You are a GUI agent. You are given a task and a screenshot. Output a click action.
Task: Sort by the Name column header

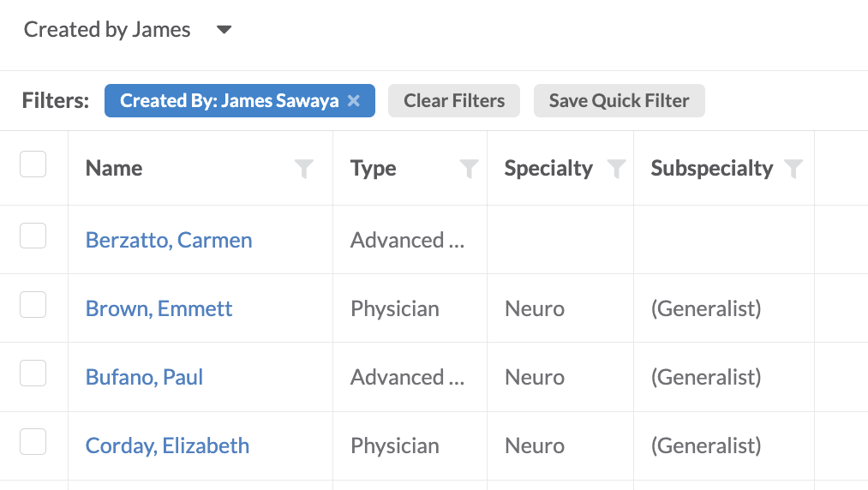click(114, 168)
